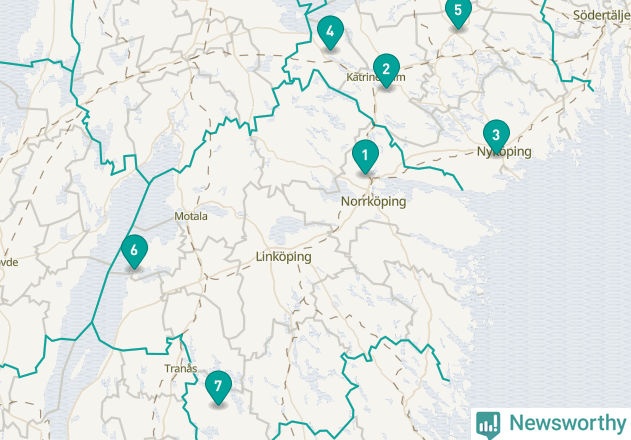Click map marker number 1 near Norrköping
This screenshot has height=440, width=631.
365,157
